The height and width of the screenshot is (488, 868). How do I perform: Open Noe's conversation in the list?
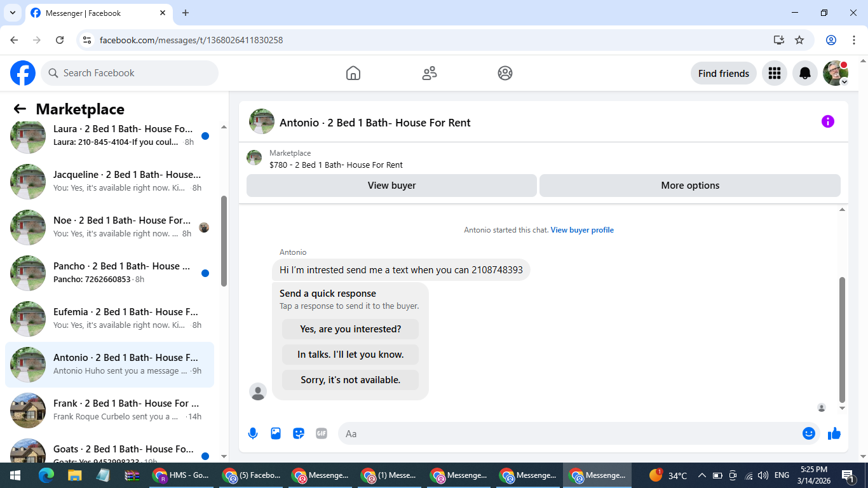pos(109,227)
